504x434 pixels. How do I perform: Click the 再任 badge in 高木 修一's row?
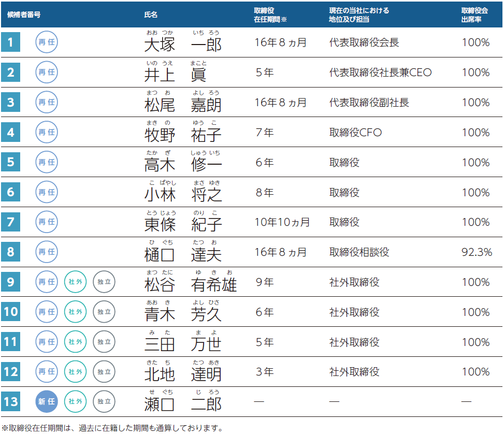coord(47,162)
